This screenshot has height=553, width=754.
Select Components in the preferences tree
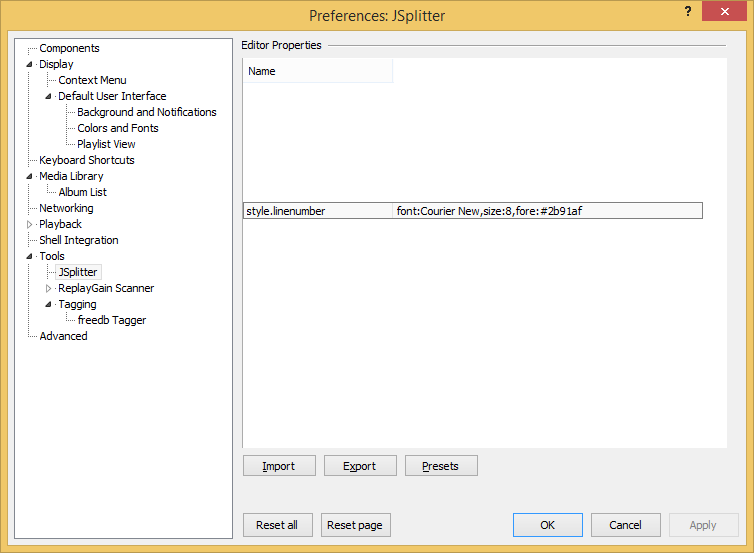click(69, 48)
